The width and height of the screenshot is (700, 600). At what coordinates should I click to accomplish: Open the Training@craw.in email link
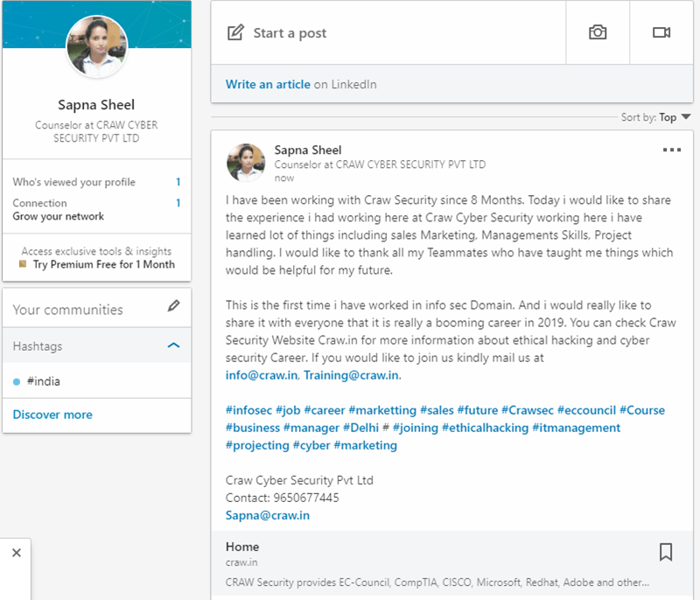click(352, 375)
